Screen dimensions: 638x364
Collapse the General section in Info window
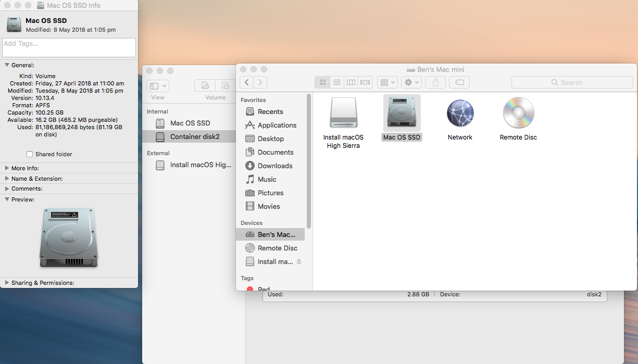coord(7,65)
